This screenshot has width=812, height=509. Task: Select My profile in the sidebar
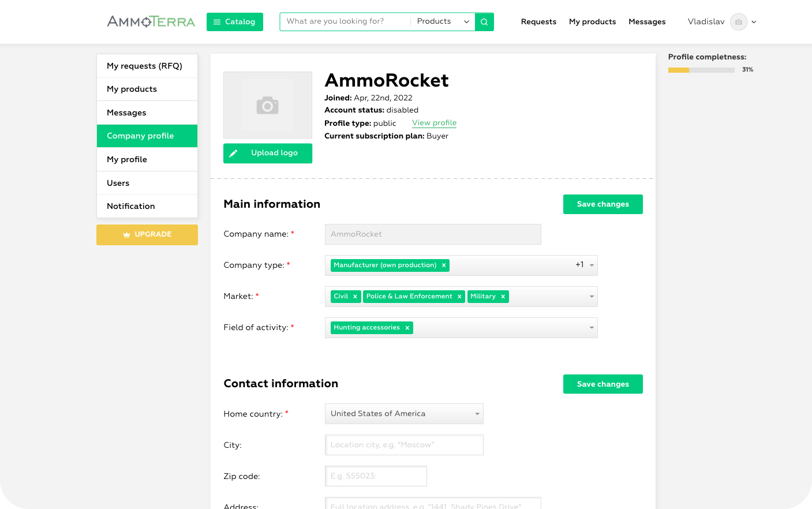[x=147, y=159]
